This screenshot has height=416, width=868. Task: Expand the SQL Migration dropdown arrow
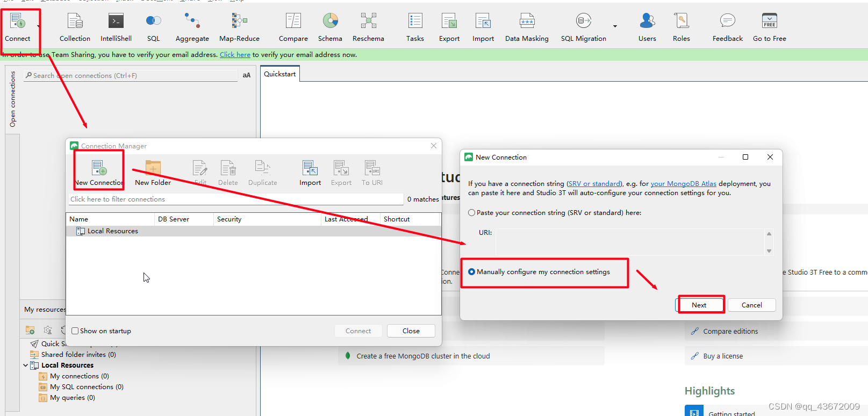pos(615,26)
